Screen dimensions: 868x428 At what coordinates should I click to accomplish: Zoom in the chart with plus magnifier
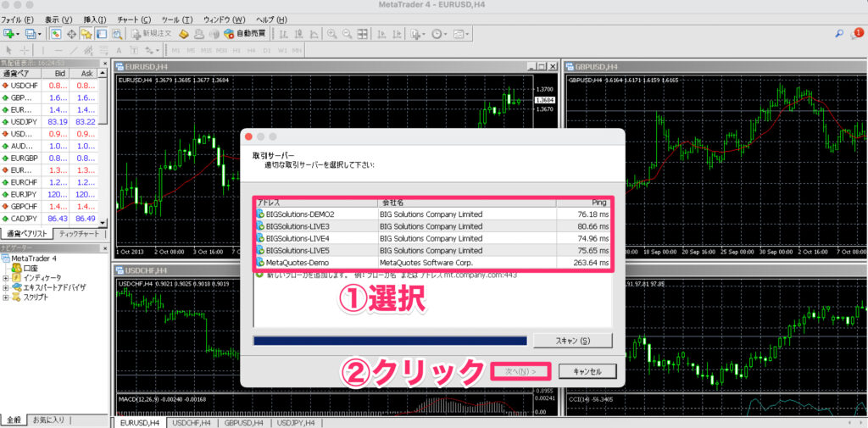pyautogui.click(x=332, y=34)
